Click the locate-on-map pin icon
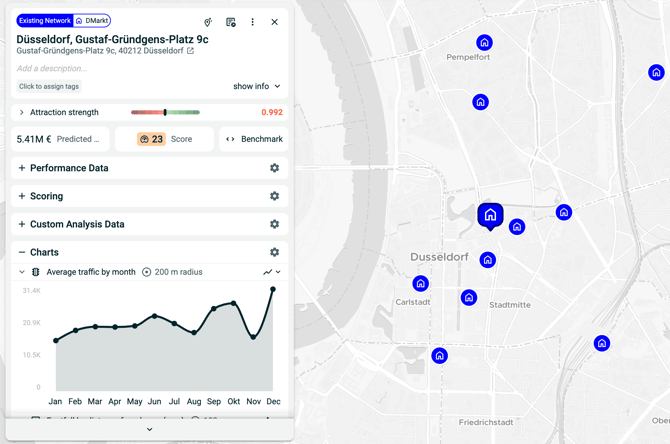The height and width of the screenshot is (444, 670). click(208, 22)
